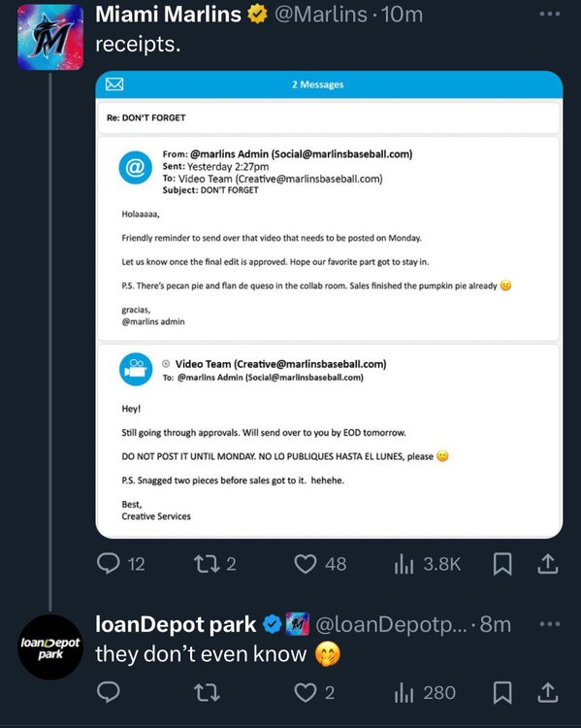View the 280 views analytics on reply
581x728 pixels.
(x=425, y=692)
